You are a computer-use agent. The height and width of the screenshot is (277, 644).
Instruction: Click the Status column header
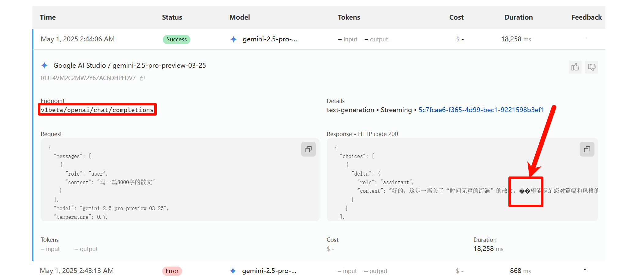coord(172,17)
